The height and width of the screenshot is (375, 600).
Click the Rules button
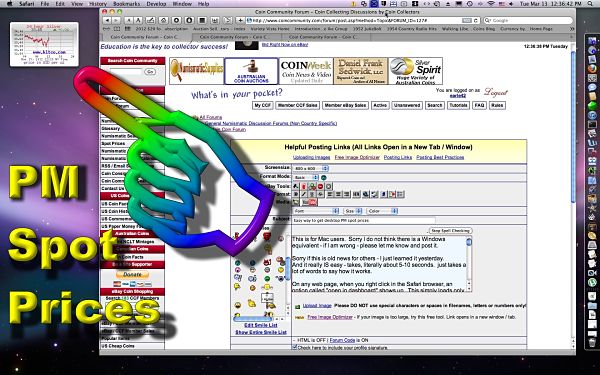497,105
